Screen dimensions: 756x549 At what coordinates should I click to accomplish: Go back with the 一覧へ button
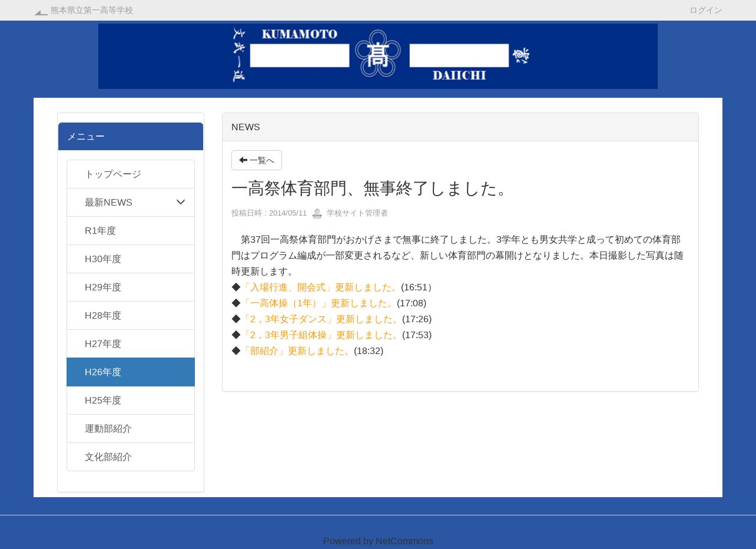click(x=257, y=160)
